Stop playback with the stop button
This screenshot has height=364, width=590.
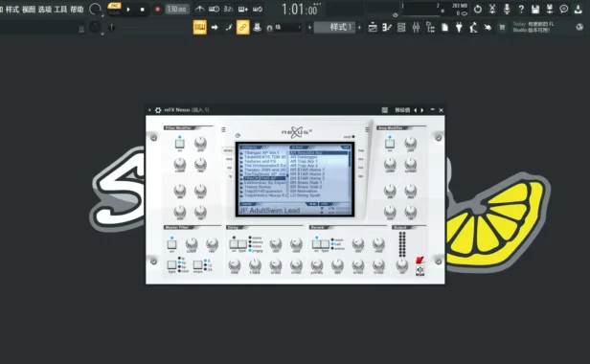[142, 9]
